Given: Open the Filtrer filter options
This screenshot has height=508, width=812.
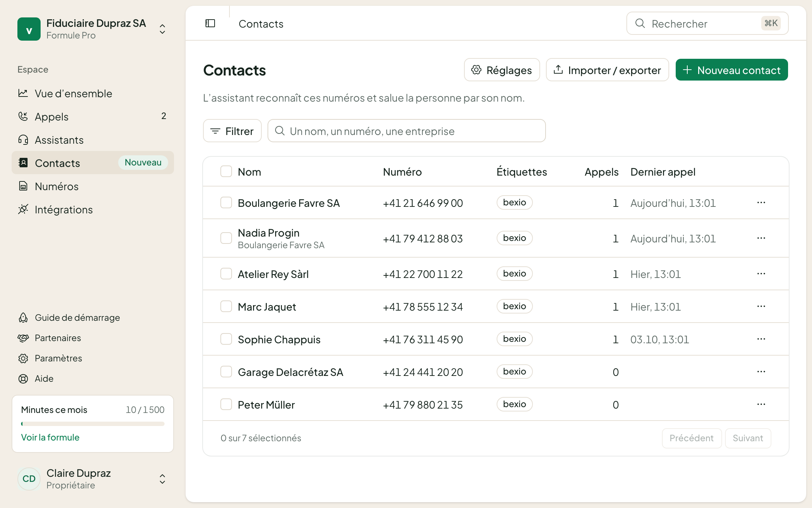Looking at the screenshot, I should point(232,131).
